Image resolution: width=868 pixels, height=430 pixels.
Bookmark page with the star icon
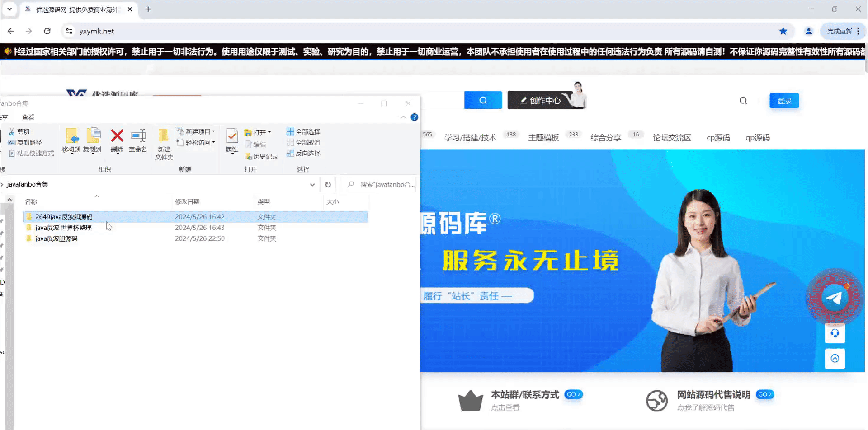click(783, 31)
